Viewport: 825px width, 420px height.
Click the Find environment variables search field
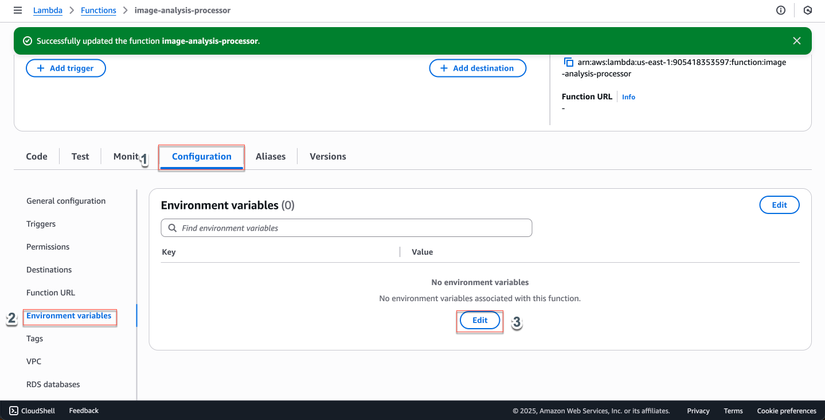click(x=347, y=228)
